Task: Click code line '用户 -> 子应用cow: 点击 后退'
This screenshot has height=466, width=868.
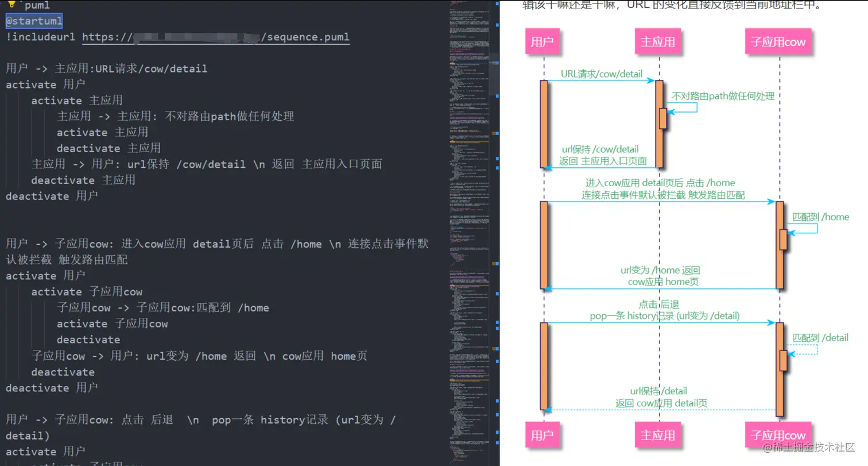Action: click(201, 420)
